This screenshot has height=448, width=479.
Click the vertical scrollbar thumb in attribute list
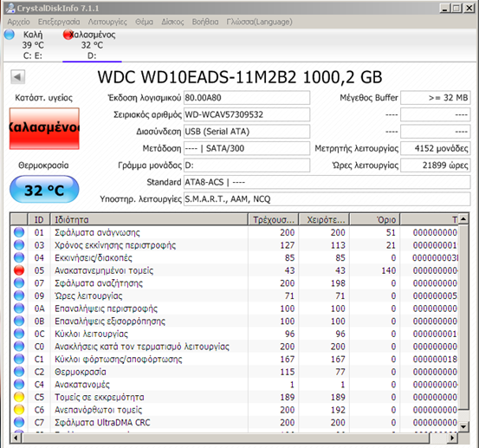(x=463, y=317)
